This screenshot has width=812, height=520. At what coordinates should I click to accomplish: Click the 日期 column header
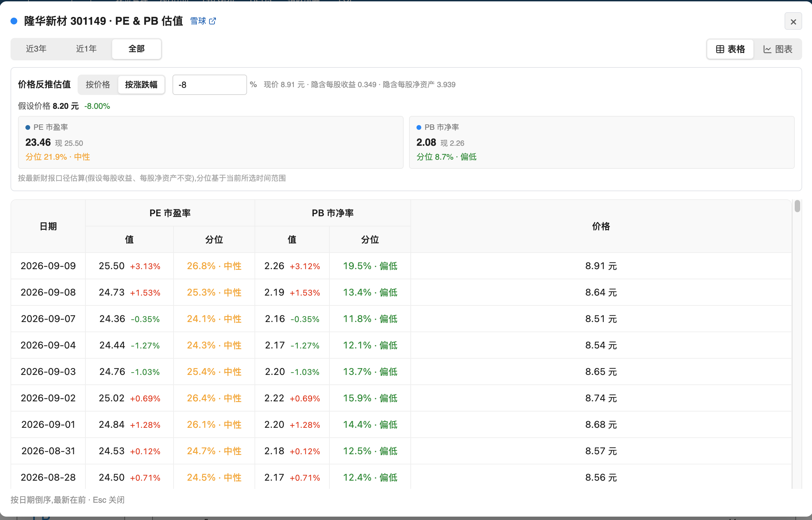coord(48,226)
